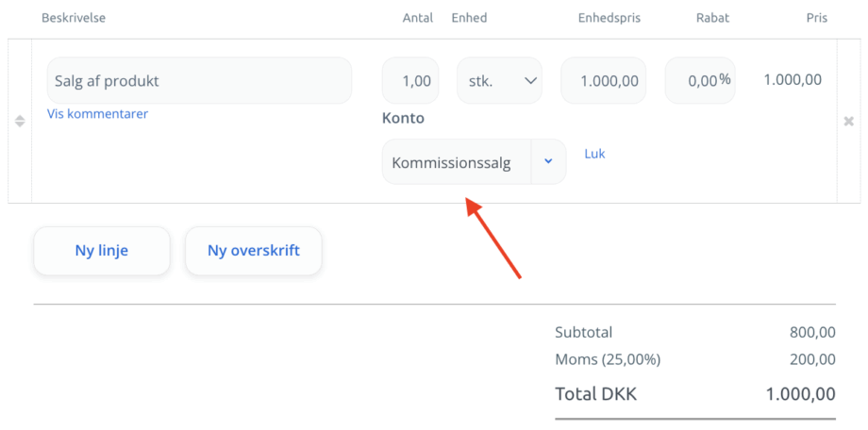This screenshot has height=430, width=868.
Task: Click the Enhedspris column header
Action: (x=609, y=18)
